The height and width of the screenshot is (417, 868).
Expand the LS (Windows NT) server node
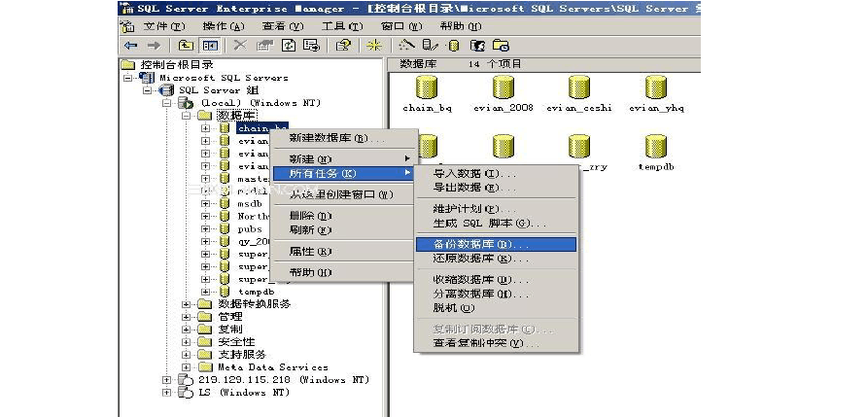pos(166,393)
